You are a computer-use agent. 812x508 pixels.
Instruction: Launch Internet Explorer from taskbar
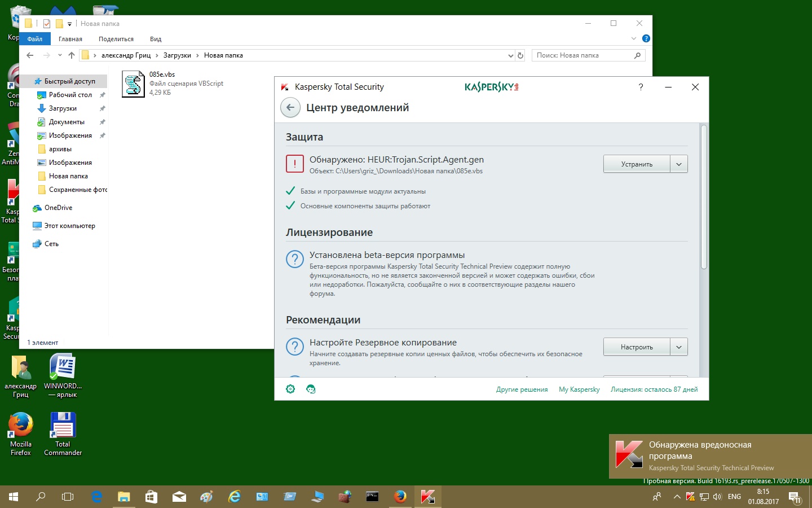(x=234, y=497)
